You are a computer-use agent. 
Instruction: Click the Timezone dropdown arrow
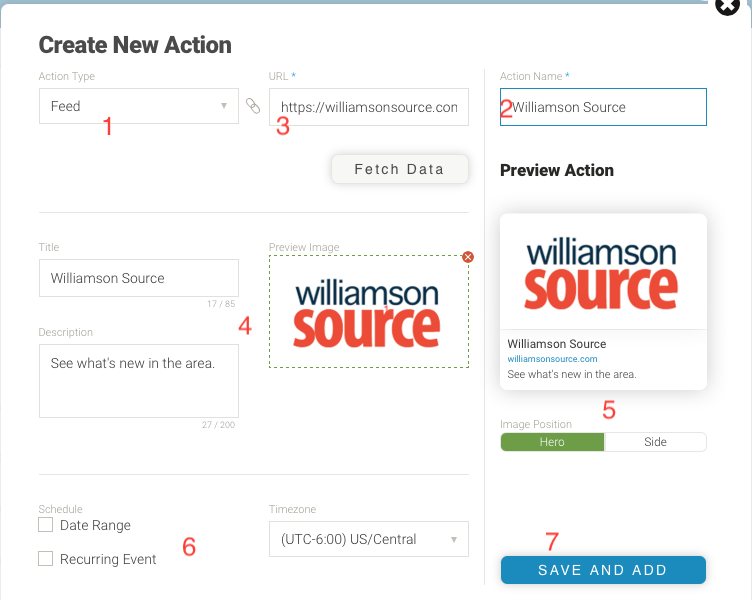tap(454, 540)
